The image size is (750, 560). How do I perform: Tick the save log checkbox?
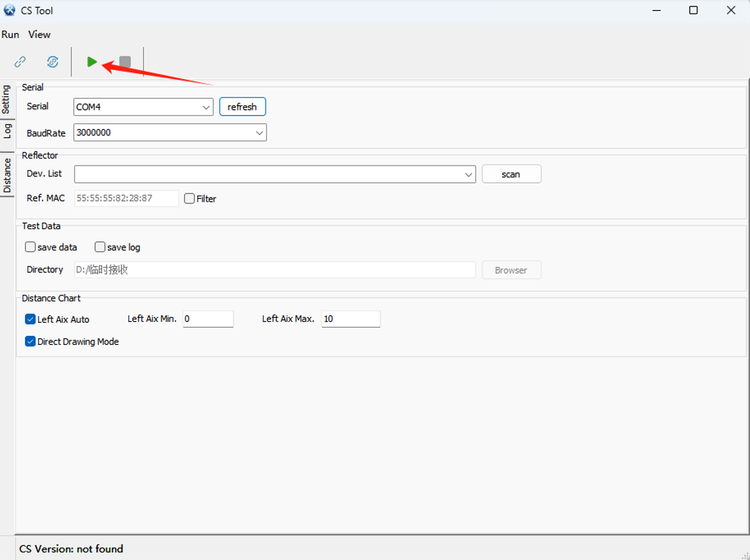pyautogui.click(x=100, y=247)
